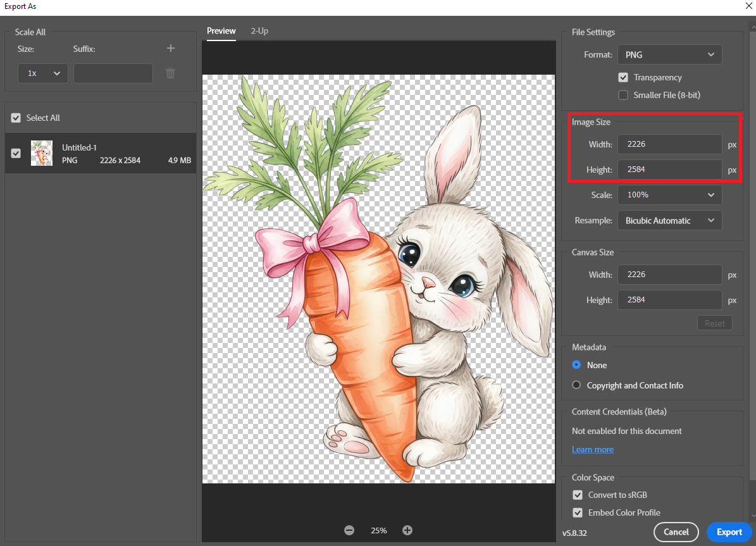Zoom out the preview with the minus icon
This screenshot has width=756, height=546.
click(349, 530)
